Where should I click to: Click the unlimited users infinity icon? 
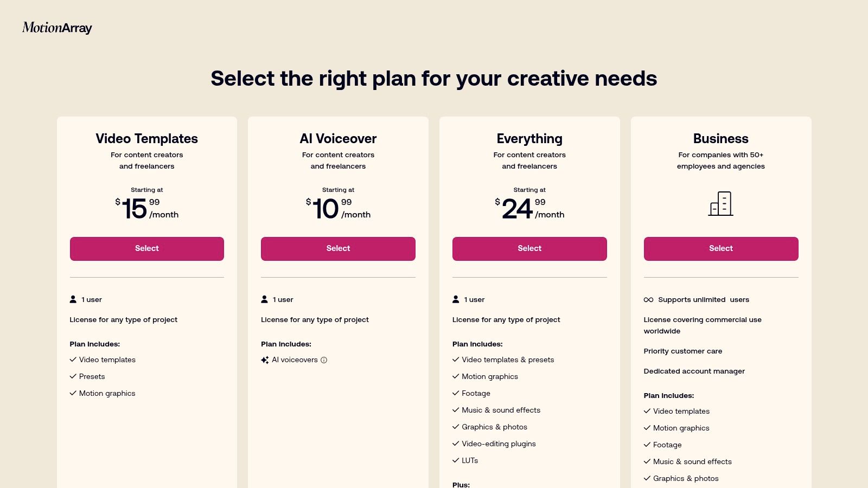click(648, 300)
